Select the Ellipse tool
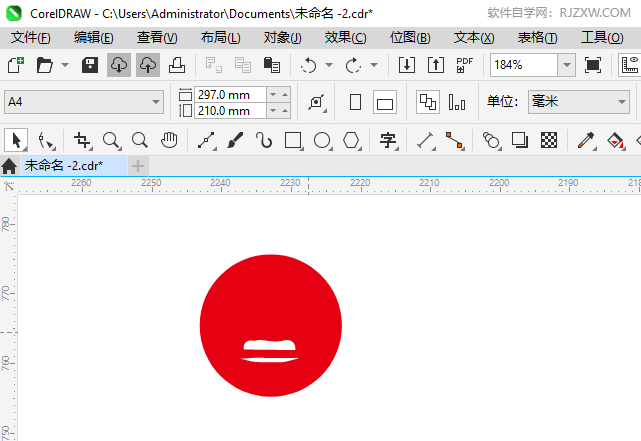Viewport: 641px width, 441px height. tap(323, 141)
